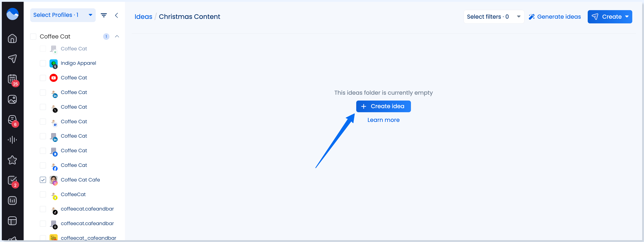Follow the Learn more link
Viewport: 644px width, 242px height.
click(383, 120)
